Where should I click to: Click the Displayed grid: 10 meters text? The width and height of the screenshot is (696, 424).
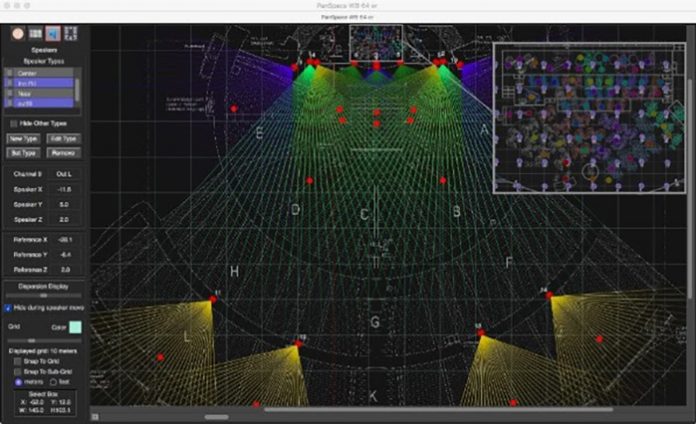(x=43, y=351)
